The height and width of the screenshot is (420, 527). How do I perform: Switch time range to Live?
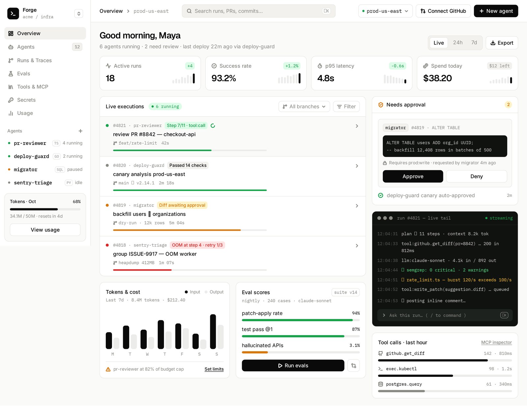coord(439,43)
